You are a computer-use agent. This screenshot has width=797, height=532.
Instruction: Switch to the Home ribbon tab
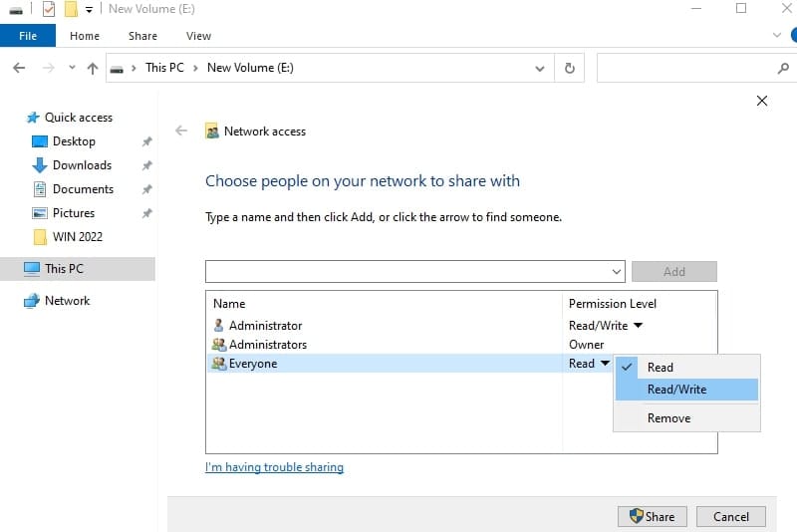pyautogui.click(x=85, y=36)
